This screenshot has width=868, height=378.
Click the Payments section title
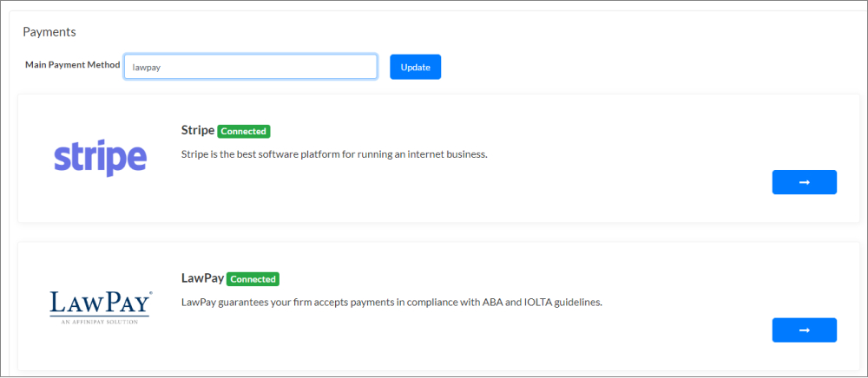coord(49,32)
